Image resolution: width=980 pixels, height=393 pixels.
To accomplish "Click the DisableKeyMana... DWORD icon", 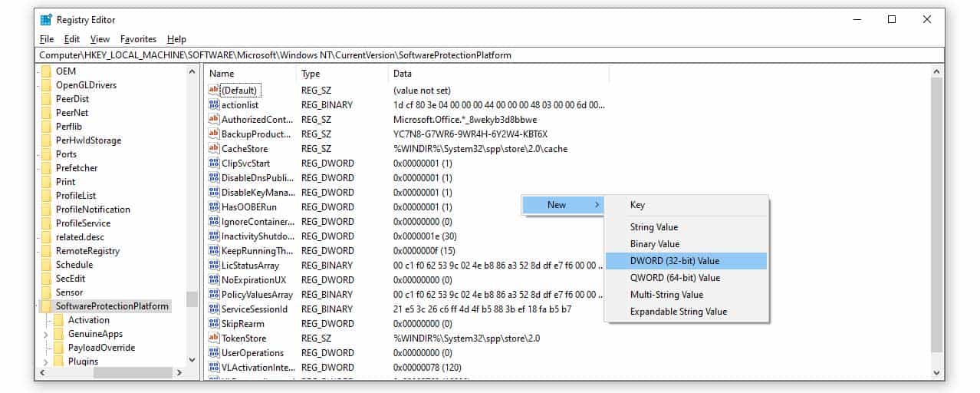I will tap(214, 192).
